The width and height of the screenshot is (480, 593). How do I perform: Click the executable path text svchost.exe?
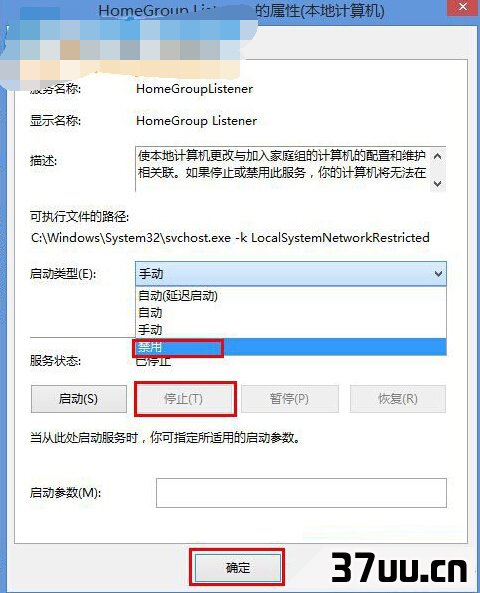click(198, 238)
